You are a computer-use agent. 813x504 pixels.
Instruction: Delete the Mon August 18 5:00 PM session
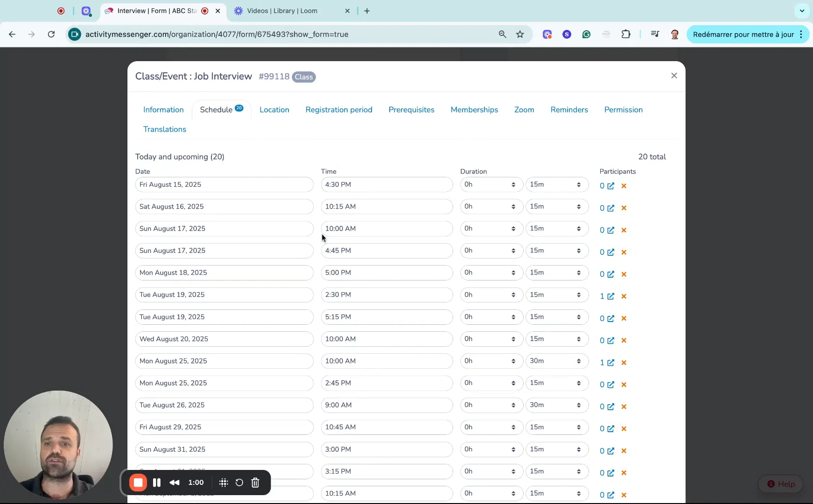624,274
